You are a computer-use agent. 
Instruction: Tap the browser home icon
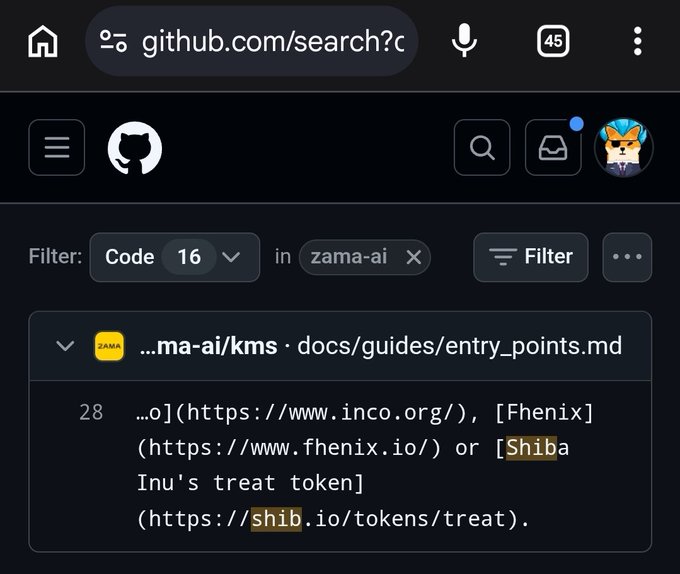42,41
